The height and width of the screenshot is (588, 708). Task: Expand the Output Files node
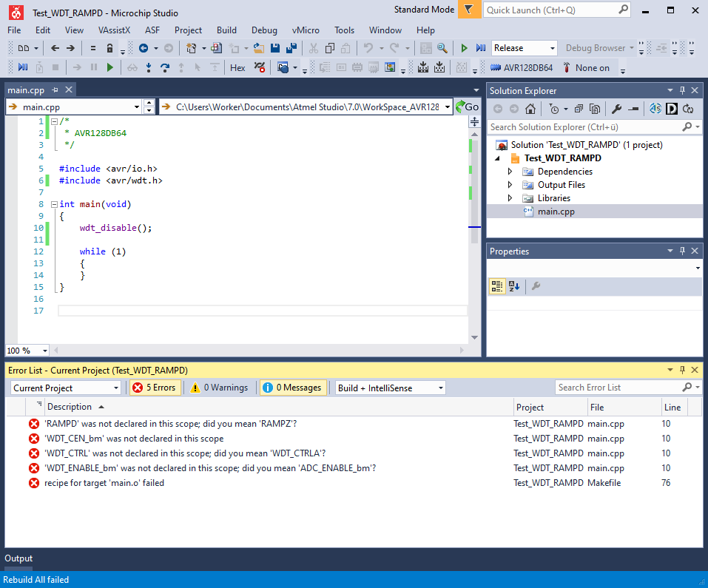click(510, 185)
